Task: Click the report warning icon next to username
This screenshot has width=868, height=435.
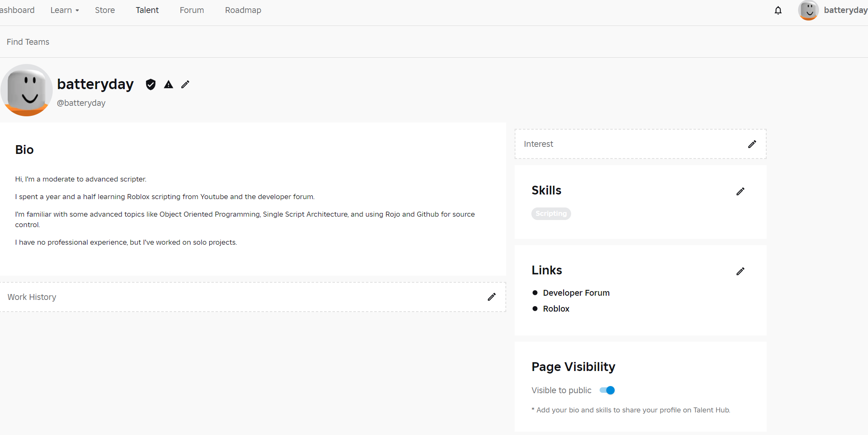Action: [x=168, y=84]
